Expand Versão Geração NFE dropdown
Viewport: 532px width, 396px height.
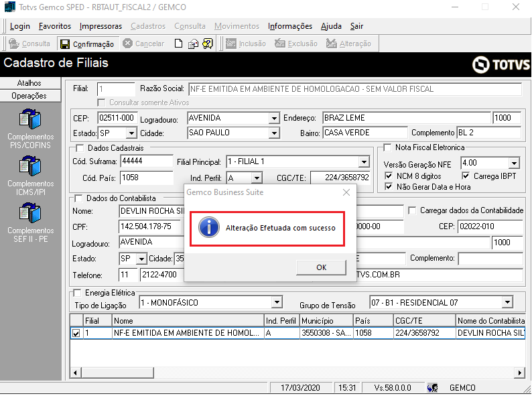click(x=515, y=163)
